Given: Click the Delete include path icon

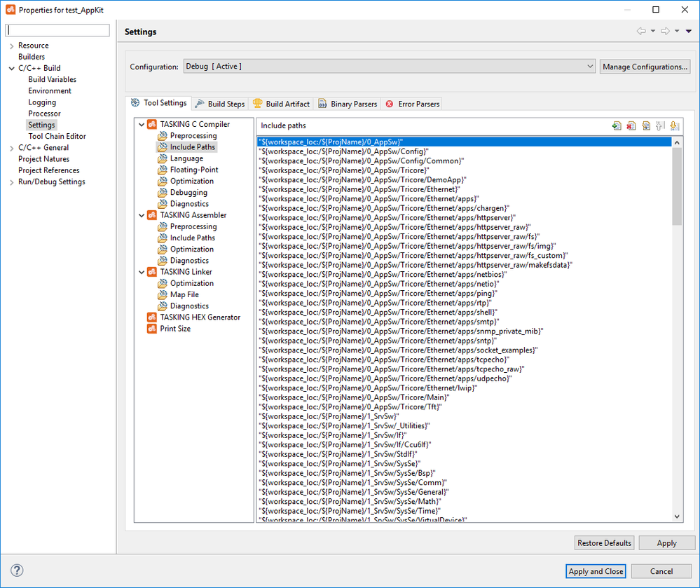Looking at the screenshot, I should point(631,125).
